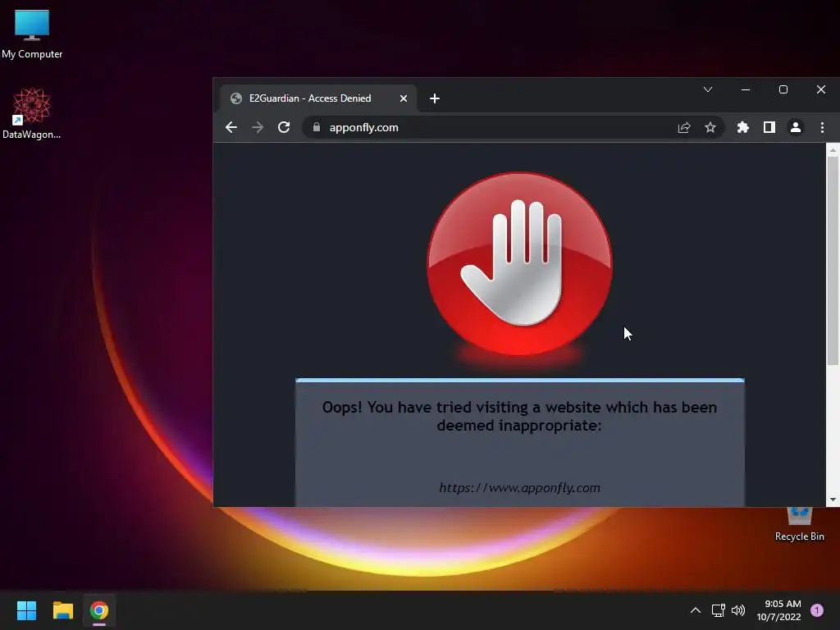The width and height of the screenshot is (840, 630).
Task: Open the Chrome extensions puzzle icon
Action: pos(743,127)
